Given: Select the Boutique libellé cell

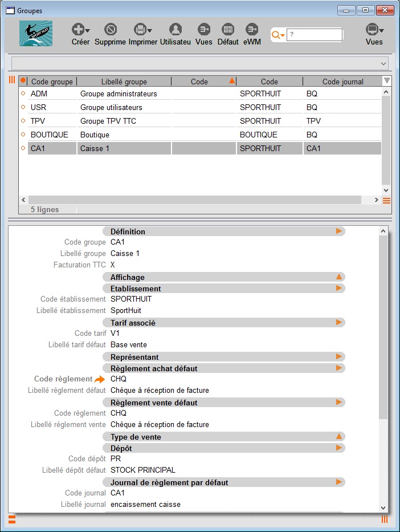Looking at the screenshot, I should (124, 135).
